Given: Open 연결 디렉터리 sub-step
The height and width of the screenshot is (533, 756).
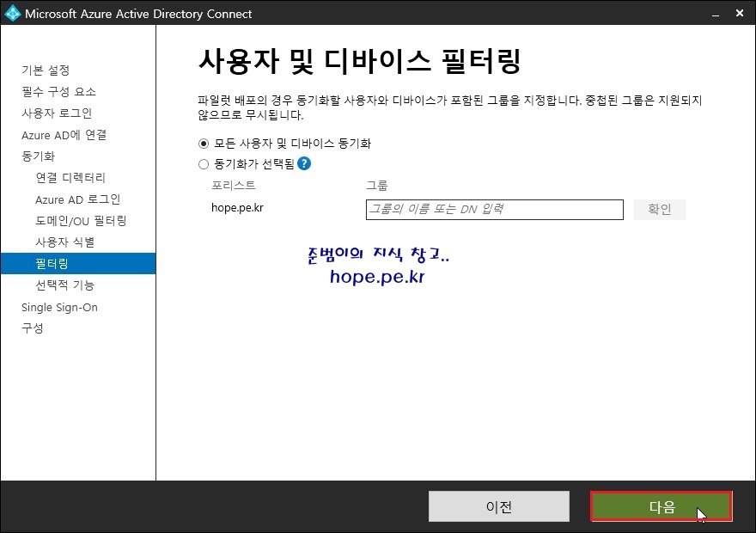Looking at the screenshot, I should (70, 177).
